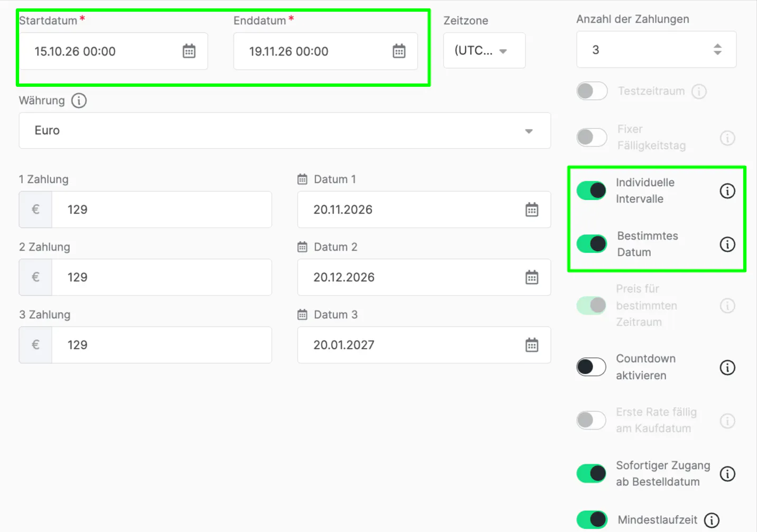Click the small calendar icon beside Datum 1 label

tap(302, 179)
